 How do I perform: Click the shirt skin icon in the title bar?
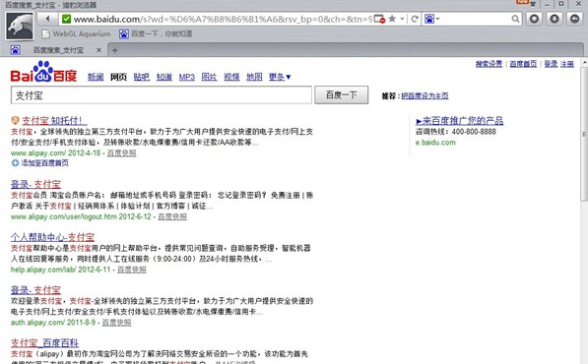pyautogui.click(x=532, y=4)
